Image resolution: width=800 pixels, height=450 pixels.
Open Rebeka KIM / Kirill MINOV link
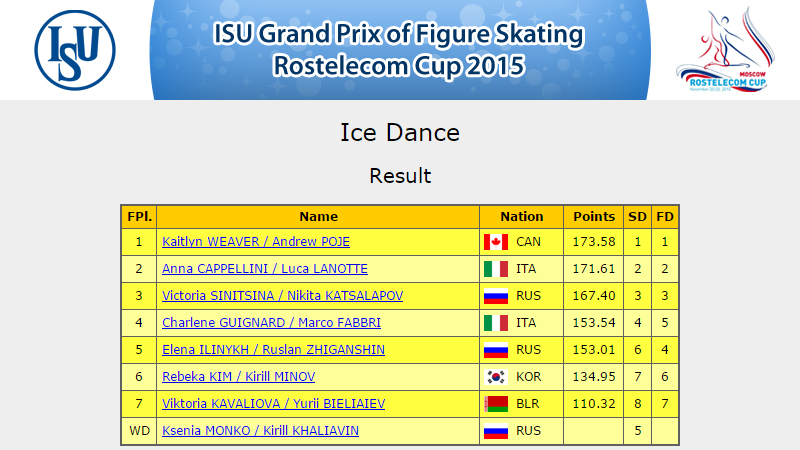pos(238,377)
